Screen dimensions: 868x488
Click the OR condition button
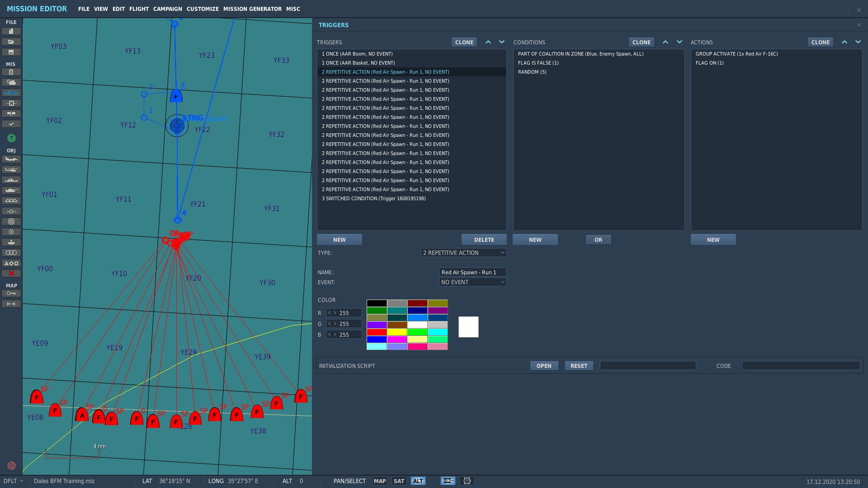pos(598,239)
